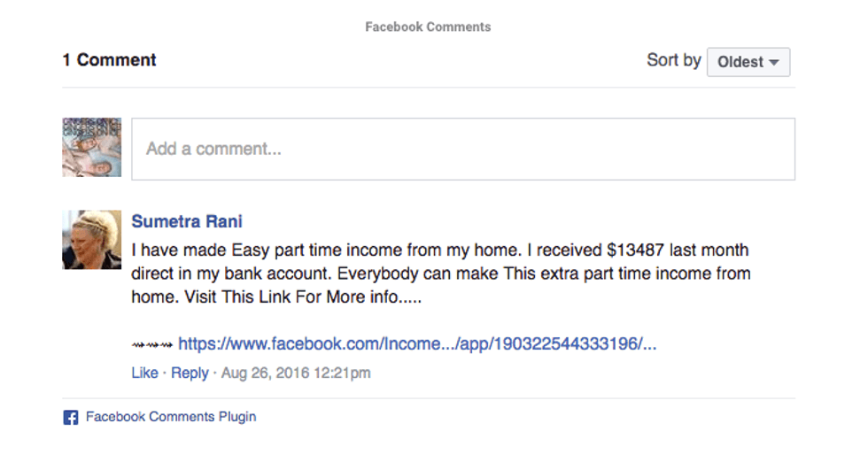Click the 1 Comment count heading
868x470 pixels.
tap(109, 60)
